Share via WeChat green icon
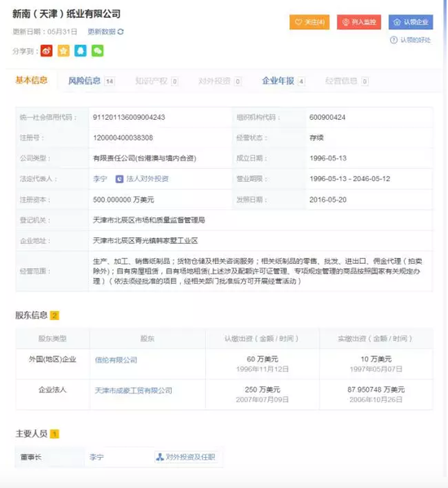 [x=98, y=51]
